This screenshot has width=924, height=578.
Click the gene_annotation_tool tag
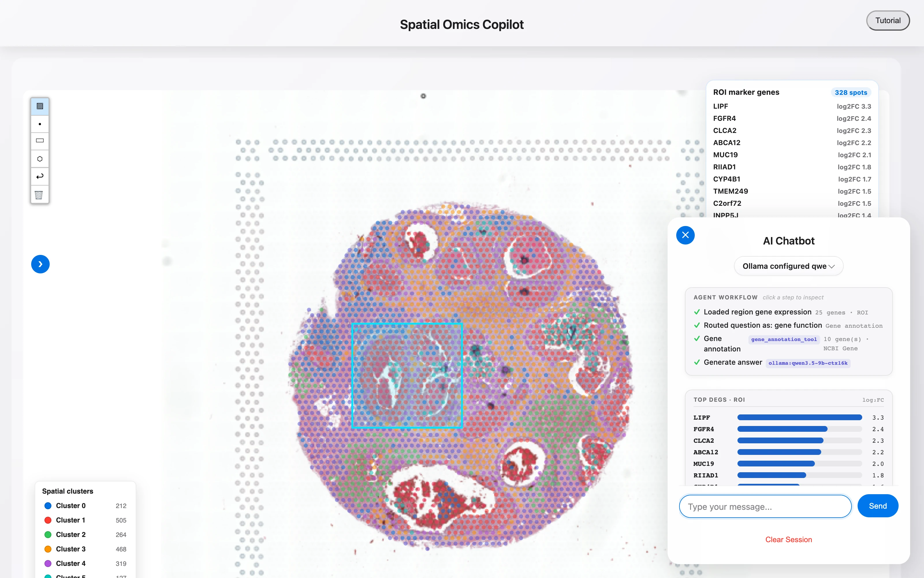(784, 340)
